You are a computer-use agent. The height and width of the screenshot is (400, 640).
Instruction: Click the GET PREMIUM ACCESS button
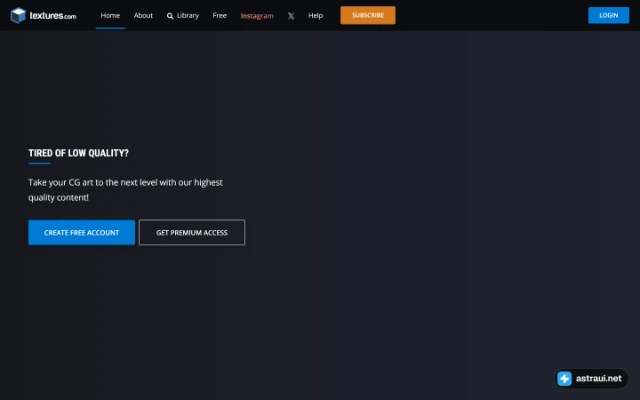click(x=192, y=233)
